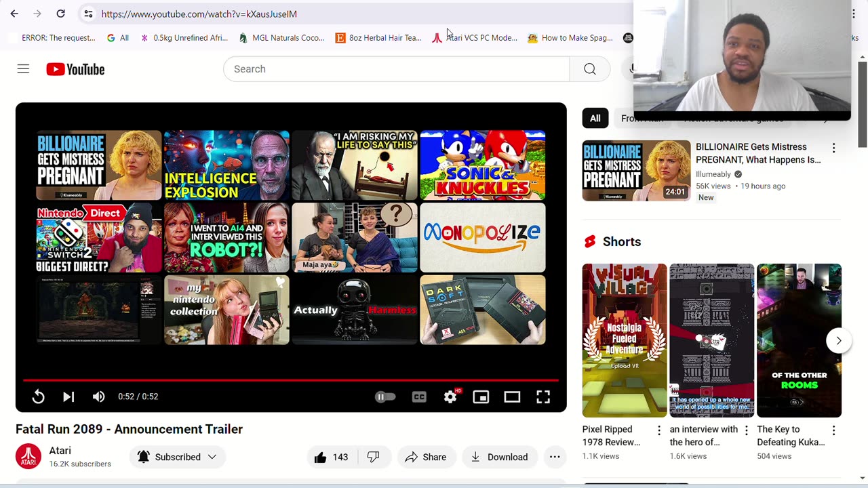
Task: Open MGL Naturals Coco... bookmark
Action: 281,38
